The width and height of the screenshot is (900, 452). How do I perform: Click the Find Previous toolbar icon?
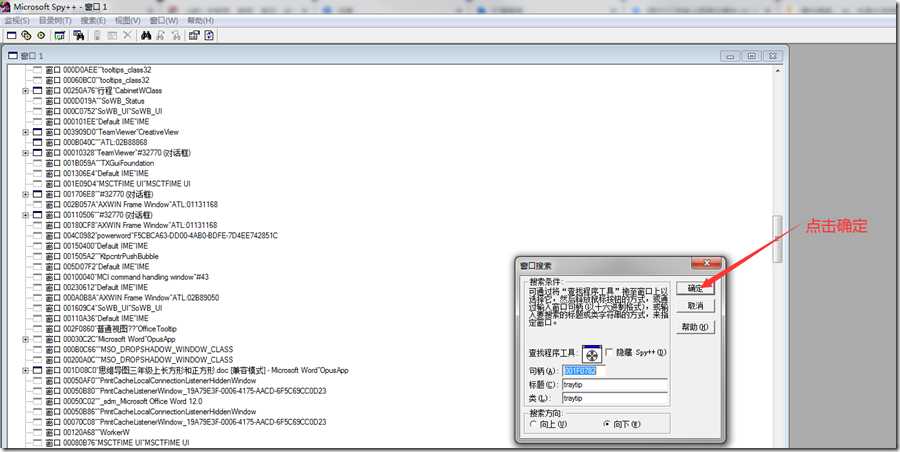[x=176, y=36]
